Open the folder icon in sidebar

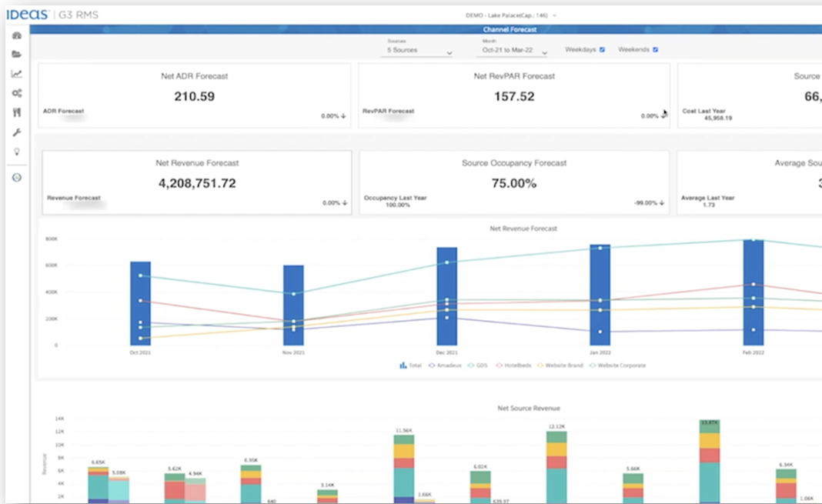click(x=17, y=54)
